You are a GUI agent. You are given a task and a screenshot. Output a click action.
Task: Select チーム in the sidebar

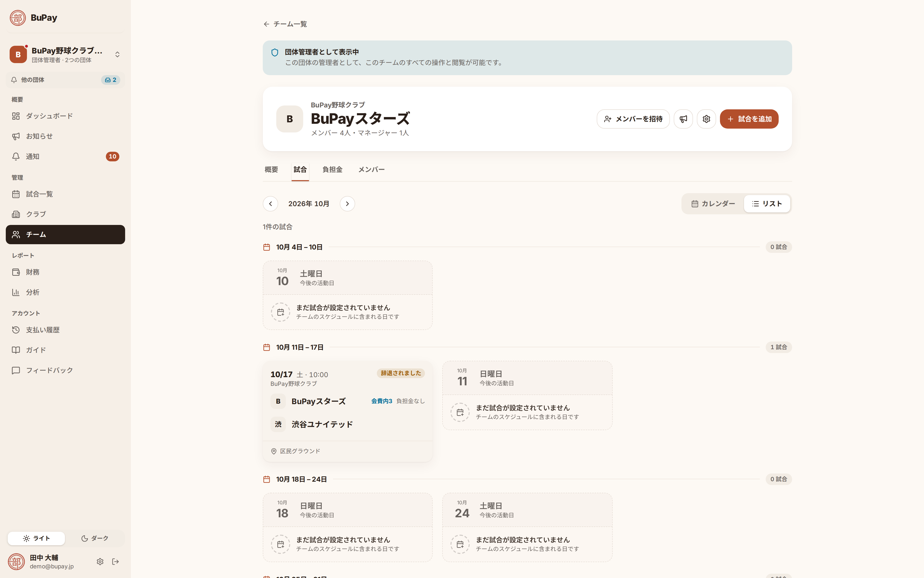coord(65,234)
